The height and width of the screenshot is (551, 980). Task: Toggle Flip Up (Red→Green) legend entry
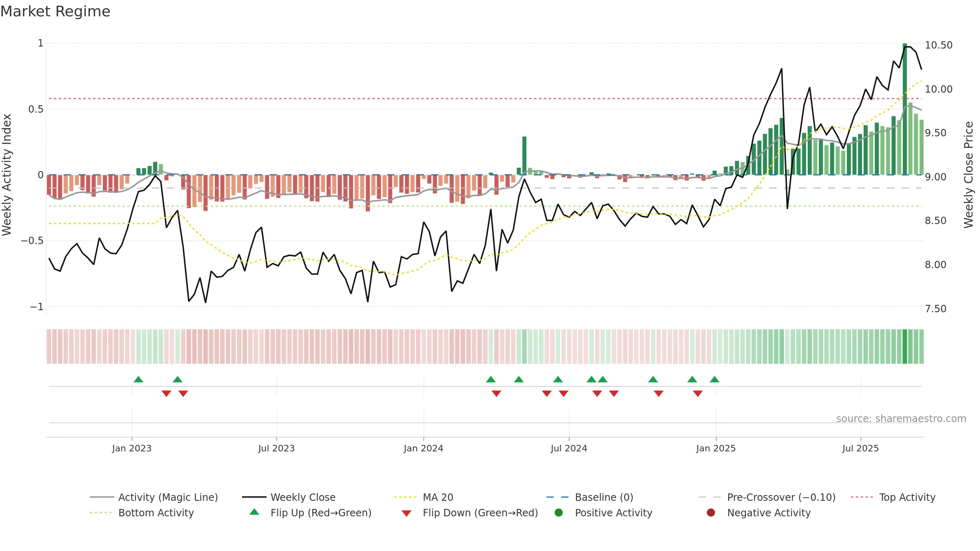coord(310,513)
